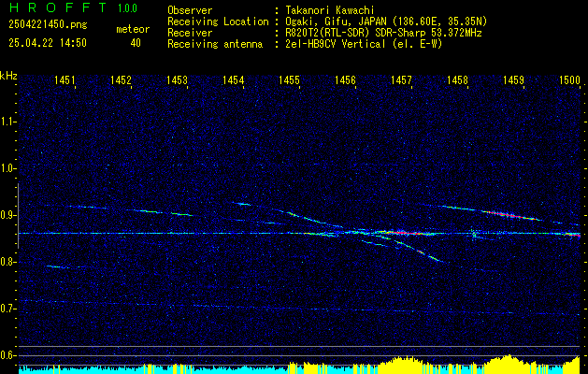588x374 pixels.
Task: Click antenna text 2el-HB9CV Vertical
Action: click(336, 44)
